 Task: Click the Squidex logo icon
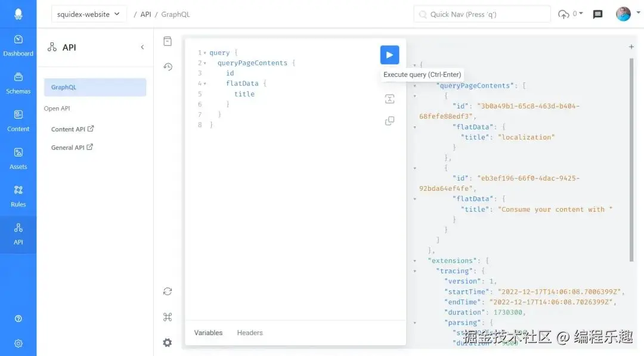point(18,14)
